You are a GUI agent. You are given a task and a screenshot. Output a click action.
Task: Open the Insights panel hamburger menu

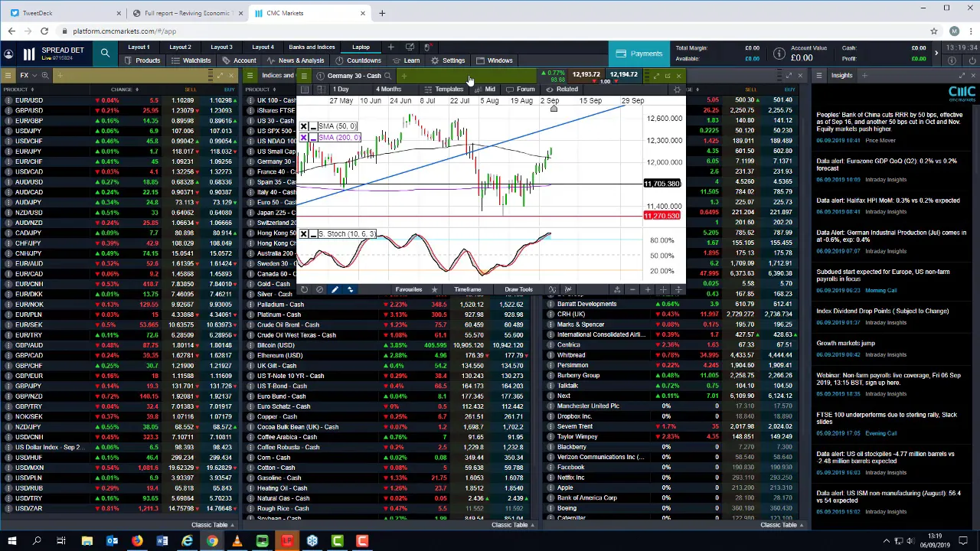coord(819,75)
